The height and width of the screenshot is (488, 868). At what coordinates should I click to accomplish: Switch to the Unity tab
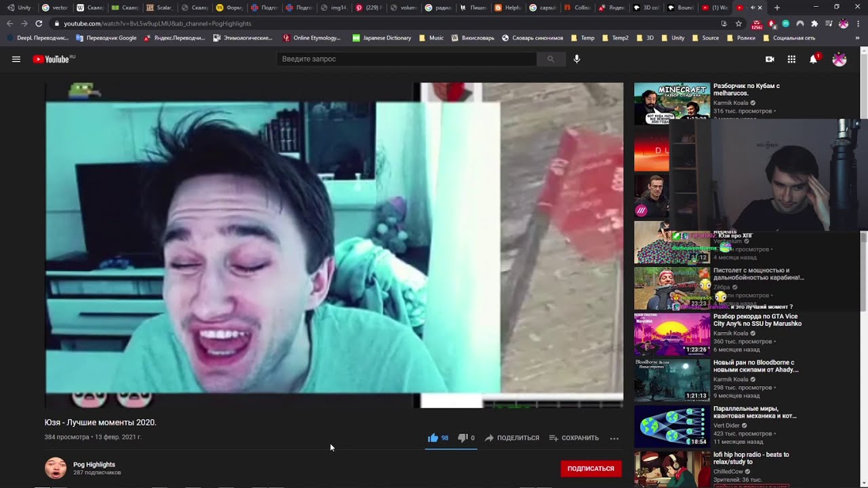[19, 7]
